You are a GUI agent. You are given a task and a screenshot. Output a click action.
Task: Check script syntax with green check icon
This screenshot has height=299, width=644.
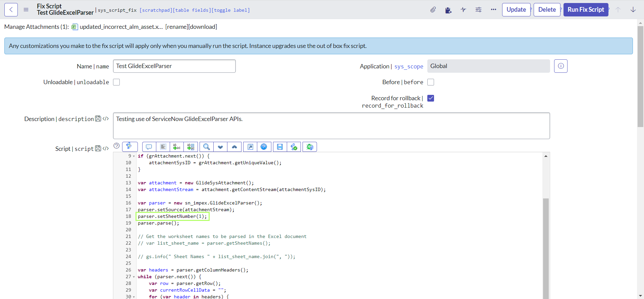[294, 147]
